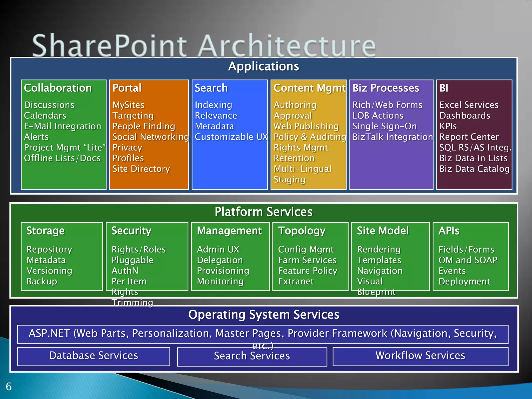Viewport: 532px width, 399px height.
Task: Click the Search Services box
Action: pyautogui.click(x=252, y=356)
